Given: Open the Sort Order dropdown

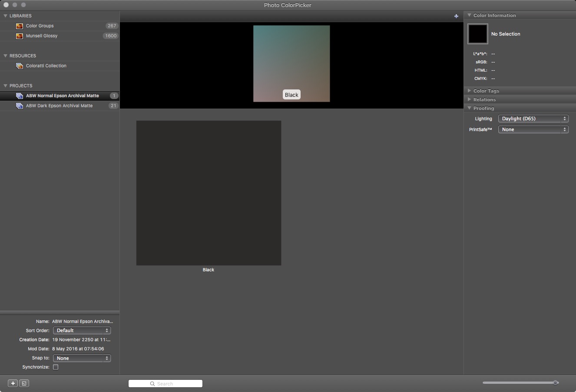Looking at the screenshot, I should tap(82, 330).
